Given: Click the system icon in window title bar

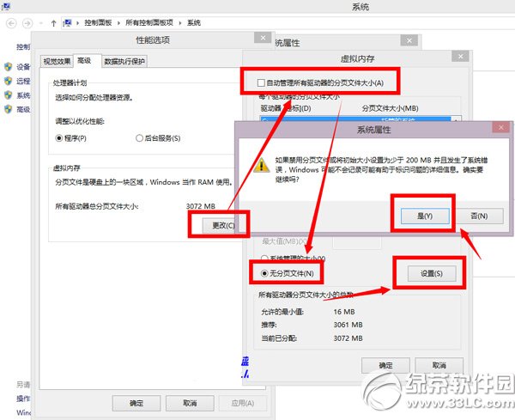Looking at the screenshot, I should tap(6, 6).
